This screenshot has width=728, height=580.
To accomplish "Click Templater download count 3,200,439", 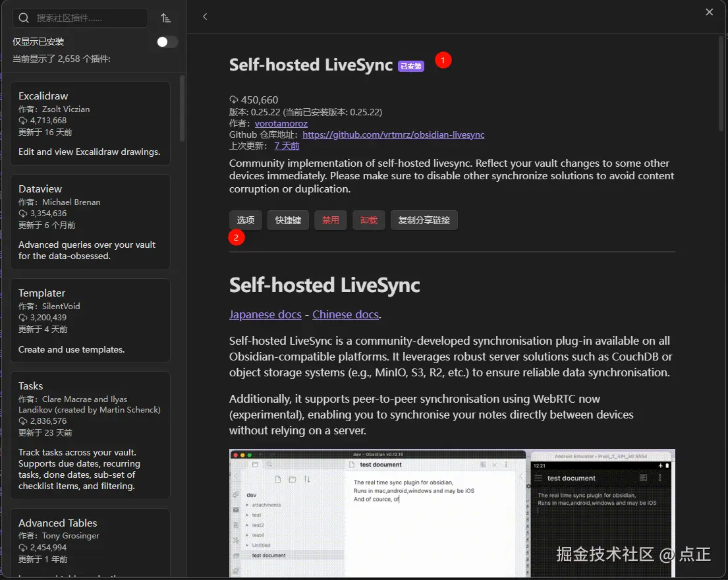I will point(48,318).
